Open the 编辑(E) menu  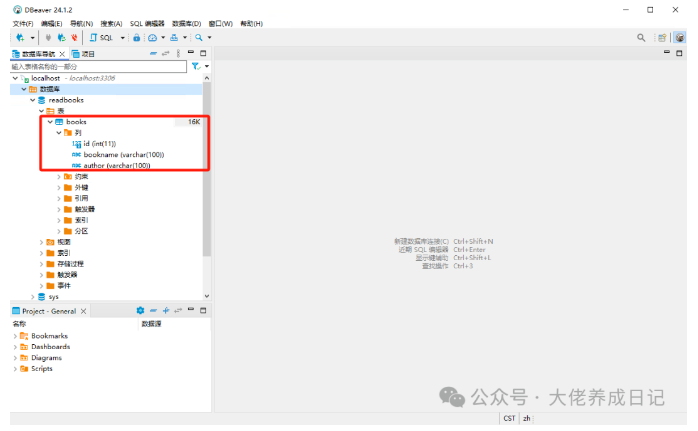(x=51, y=24)
